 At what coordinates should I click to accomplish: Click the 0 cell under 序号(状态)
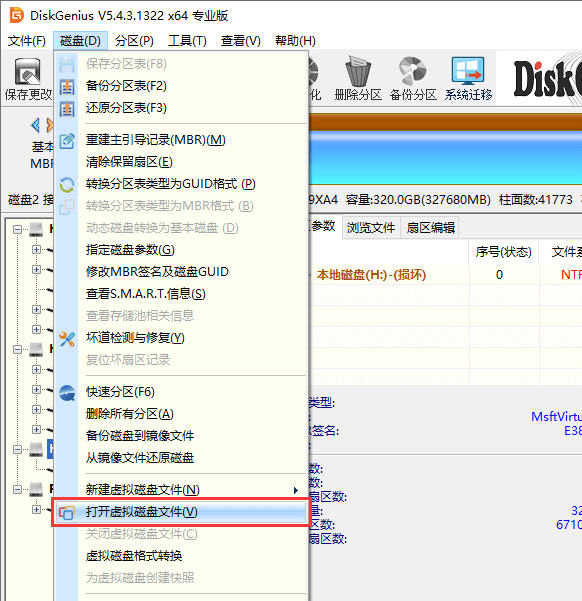pyautogui.click(x=499, y=275)
